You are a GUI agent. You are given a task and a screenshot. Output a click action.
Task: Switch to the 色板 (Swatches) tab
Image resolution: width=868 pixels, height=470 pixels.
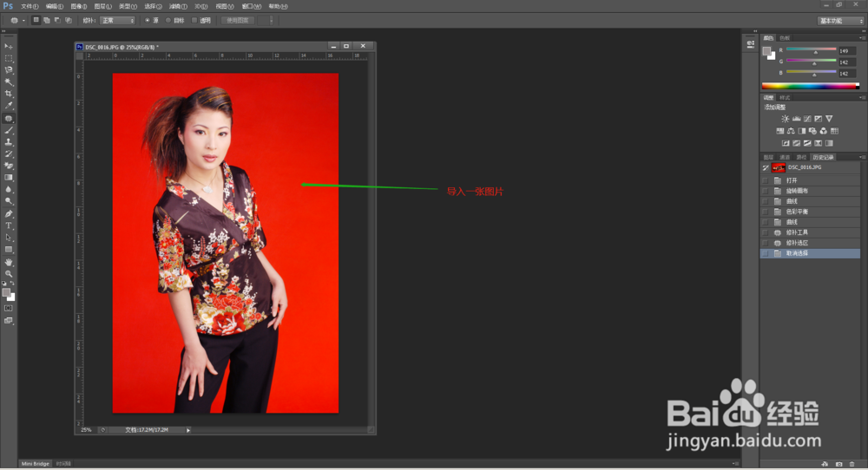tap(785, 38)
